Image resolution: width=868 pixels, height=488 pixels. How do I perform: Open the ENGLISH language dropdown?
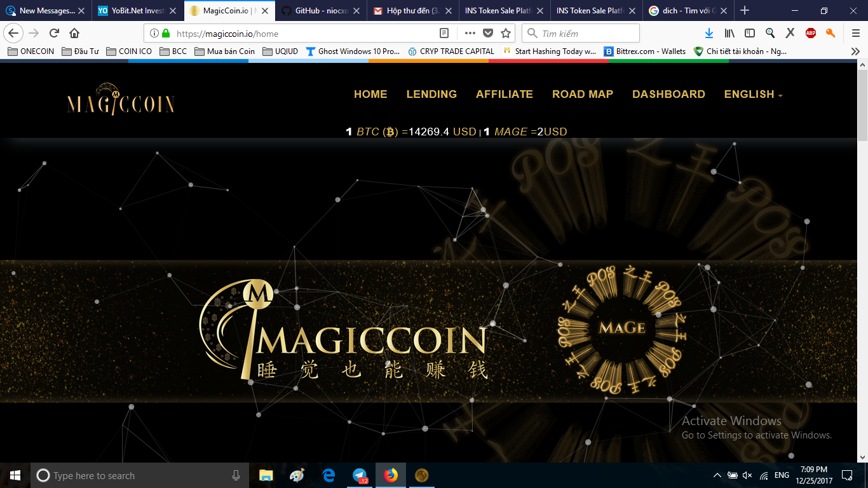(754, 94)
